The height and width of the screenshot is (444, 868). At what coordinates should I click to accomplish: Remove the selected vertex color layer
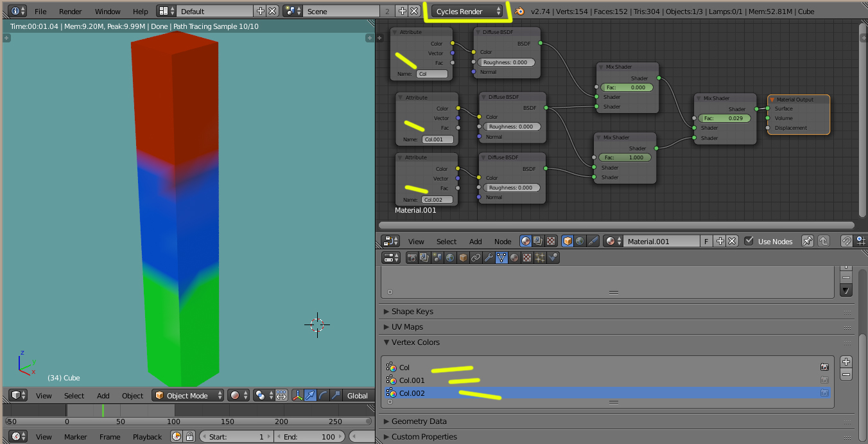click(x=846, y=374)
